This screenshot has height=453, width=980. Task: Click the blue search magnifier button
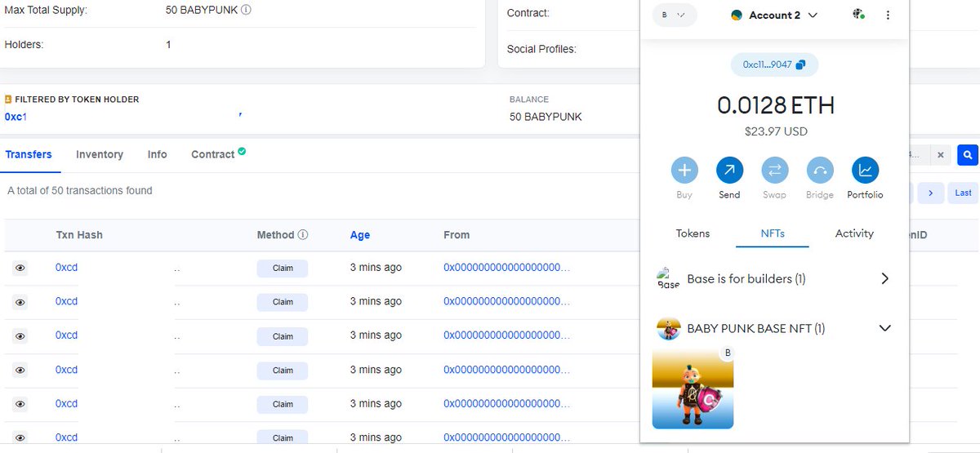point(967,154)
